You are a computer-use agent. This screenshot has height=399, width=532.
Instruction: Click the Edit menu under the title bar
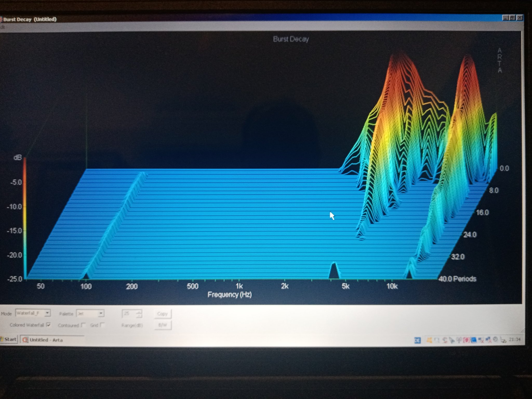click(x=2, y=27)
